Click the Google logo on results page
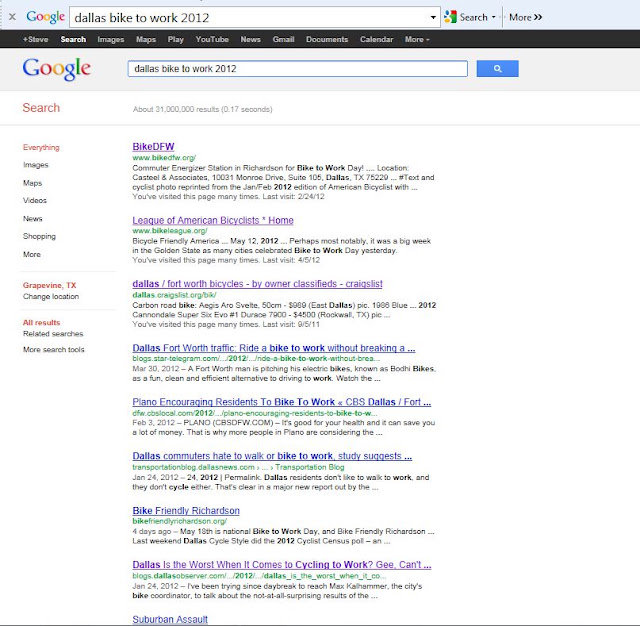Screen dimensions: 640x626 coord(57,69)
